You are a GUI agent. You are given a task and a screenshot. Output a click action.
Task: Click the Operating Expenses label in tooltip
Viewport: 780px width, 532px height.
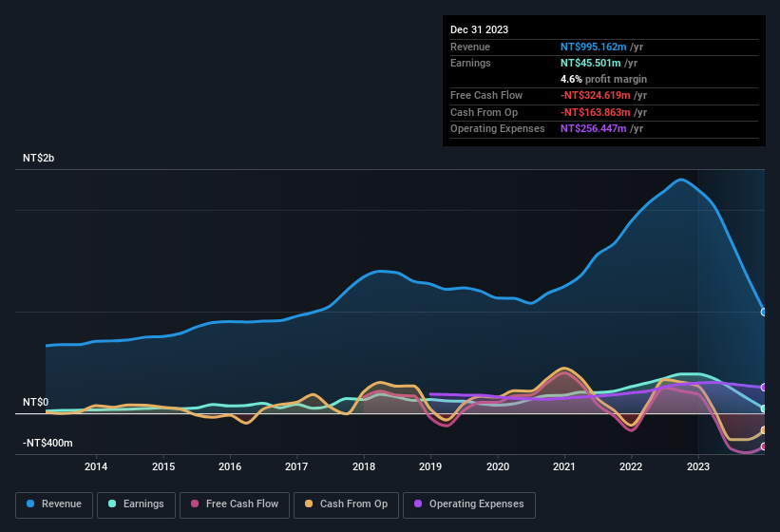498,129
